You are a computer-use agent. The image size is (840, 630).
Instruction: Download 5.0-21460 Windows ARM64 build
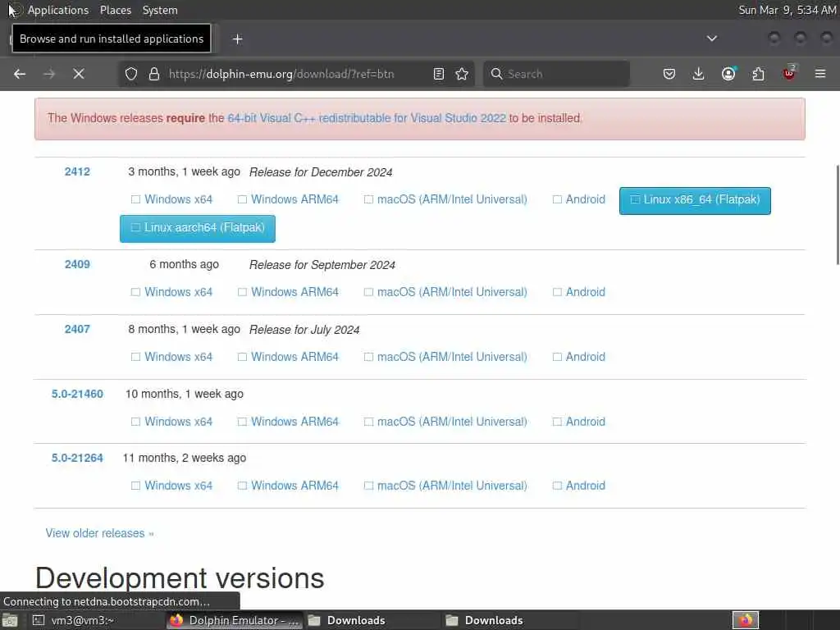(x=288, y=422)
